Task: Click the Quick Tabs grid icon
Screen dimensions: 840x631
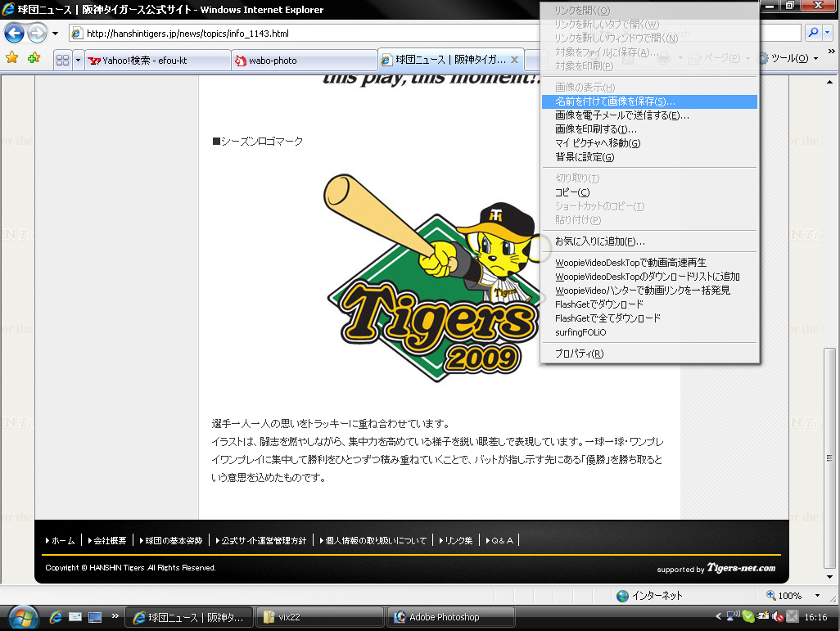Action: point(63,60)
